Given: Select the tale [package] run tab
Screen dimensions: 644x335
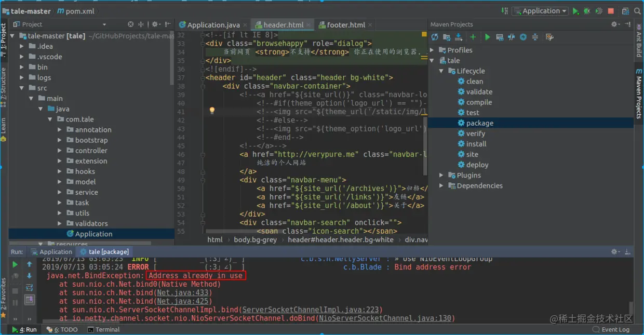Looking at the screenshot, I should click(104, 252).
